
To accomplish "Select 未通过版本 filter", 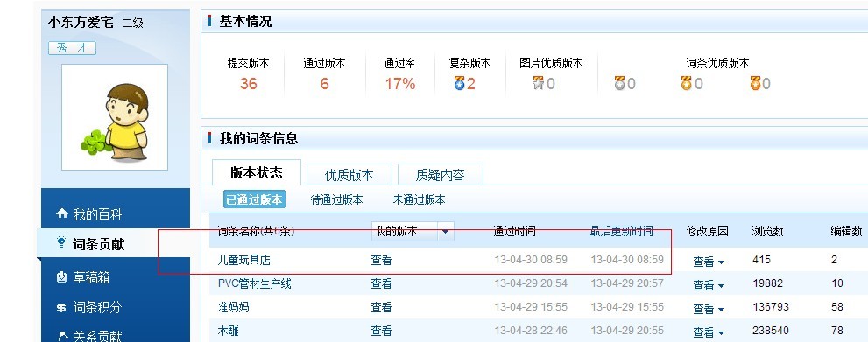I will click(419, 199).
